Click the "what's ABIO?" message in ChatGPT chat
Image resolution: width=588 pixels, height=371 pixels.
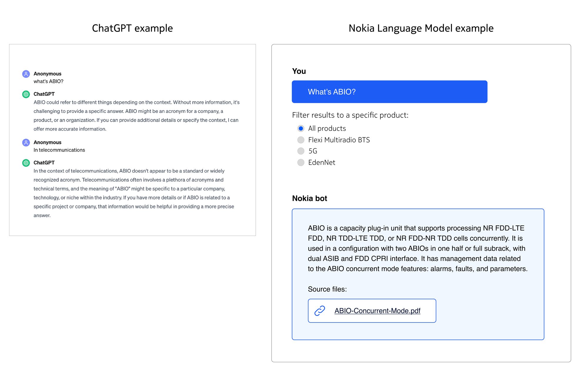coord(49,81)
